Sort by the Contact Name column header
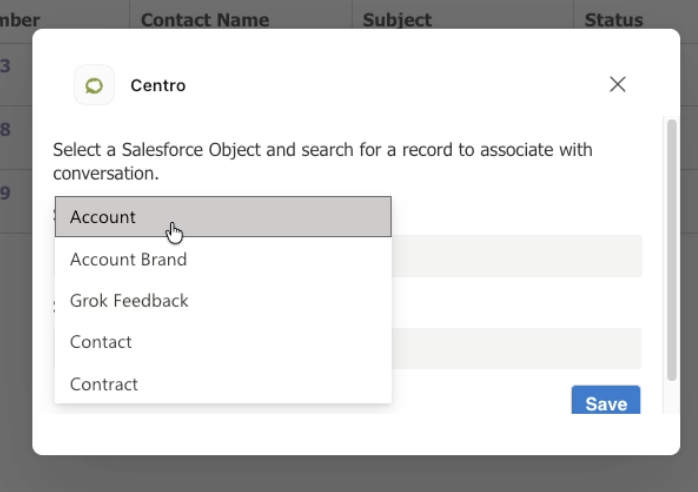The height and width of the screenshot is (492, 698). [x=205, y=20]
